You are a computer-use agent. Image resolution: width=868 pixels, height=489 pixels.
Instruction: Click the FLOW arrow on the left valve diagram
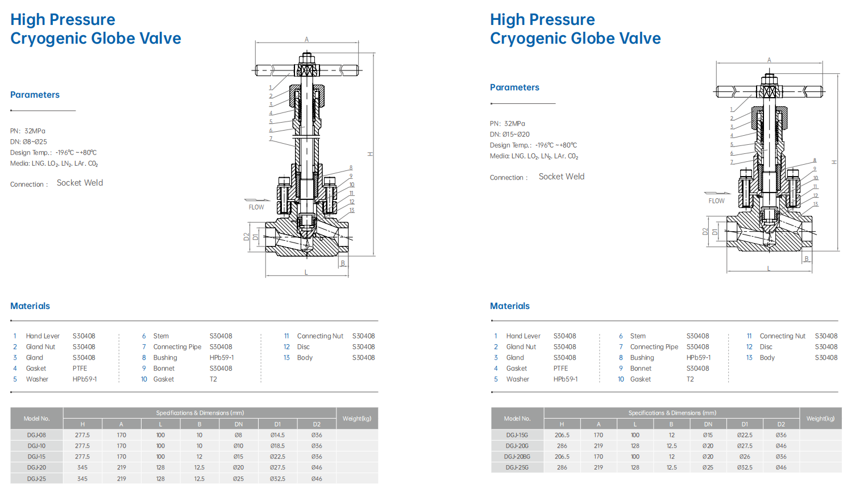(256, 200)
